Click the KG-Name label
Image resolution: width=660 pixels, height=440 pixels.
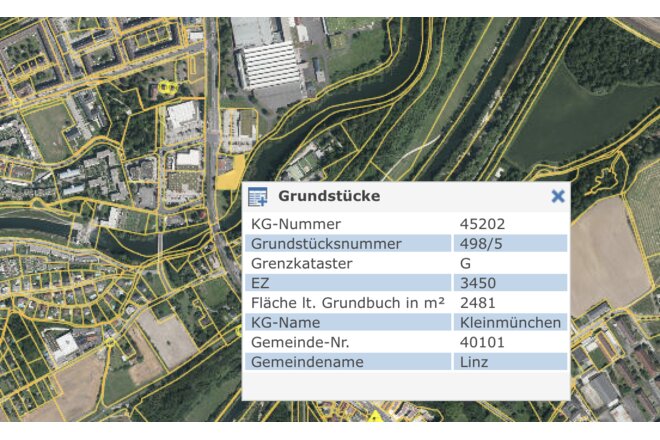point(285,323)
